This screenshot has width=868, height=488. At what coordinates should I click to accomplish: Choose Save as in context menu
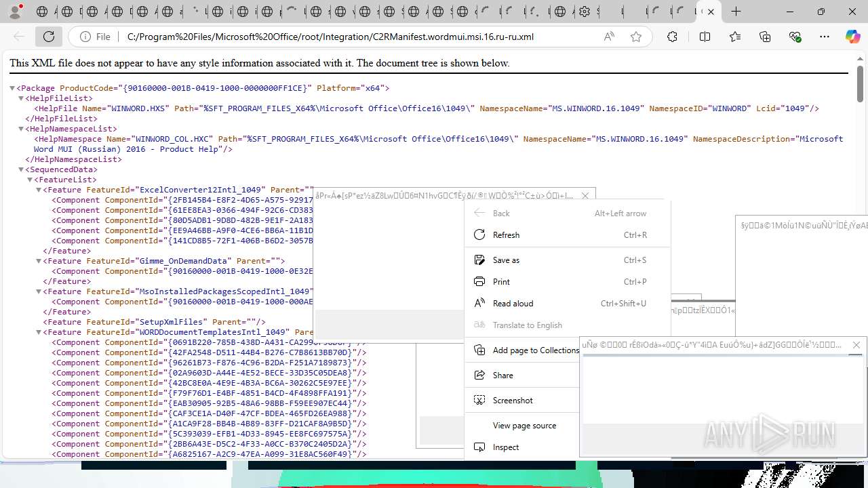567,260
